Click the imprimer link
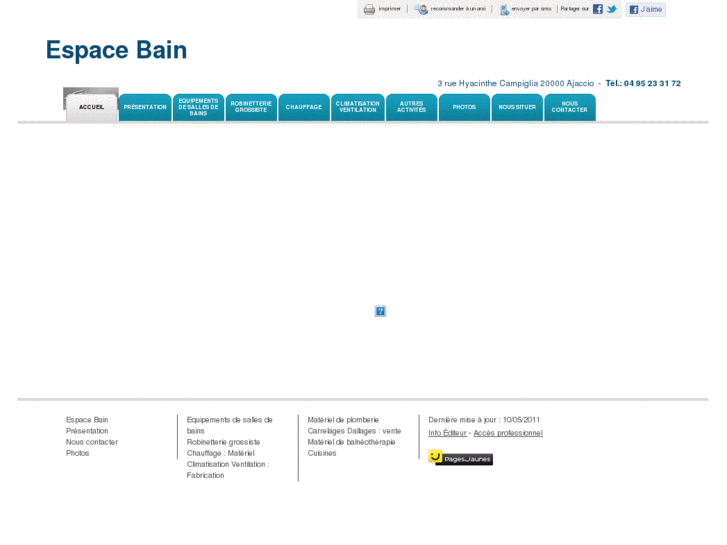 pyautogui.click(x=389, y=9)
